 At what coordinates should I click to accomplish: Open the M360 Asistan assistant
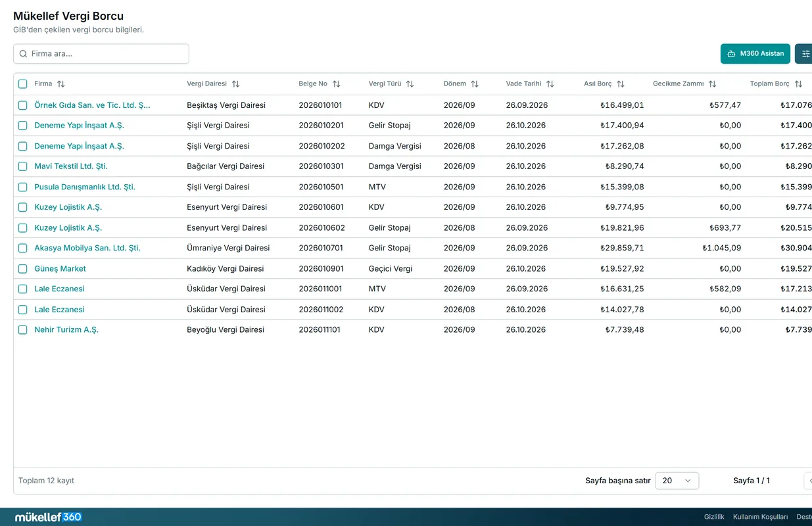[755, 54]
